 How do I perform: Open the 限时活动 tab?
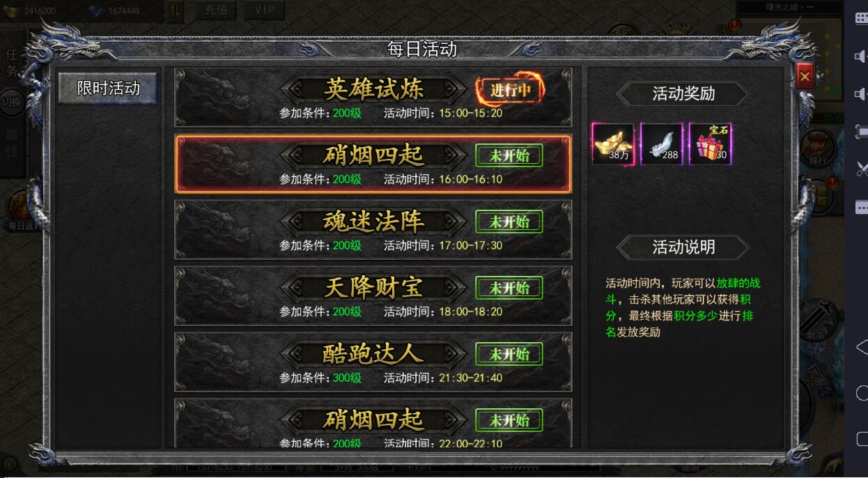pyautogui.click(x=108, y=88)
